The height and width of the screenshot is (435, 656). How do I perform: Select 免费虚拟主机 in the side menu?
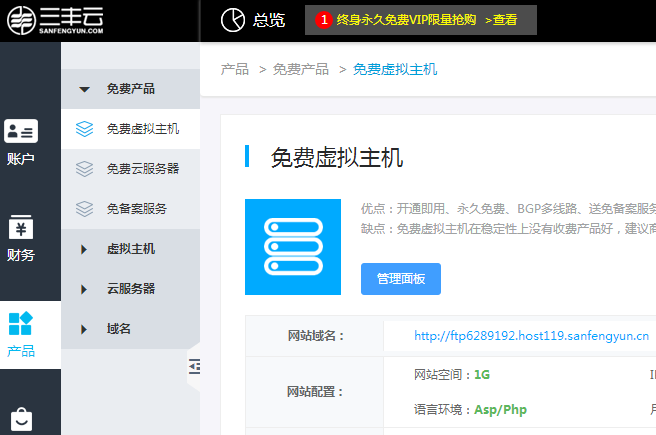pos(131,129)
